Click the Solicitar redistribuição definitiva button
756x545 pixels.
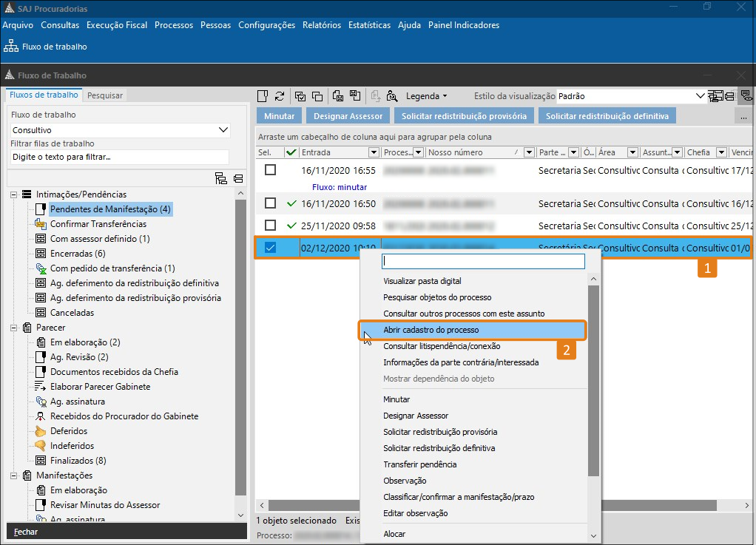pyautogui.click(x=607, y=116)
